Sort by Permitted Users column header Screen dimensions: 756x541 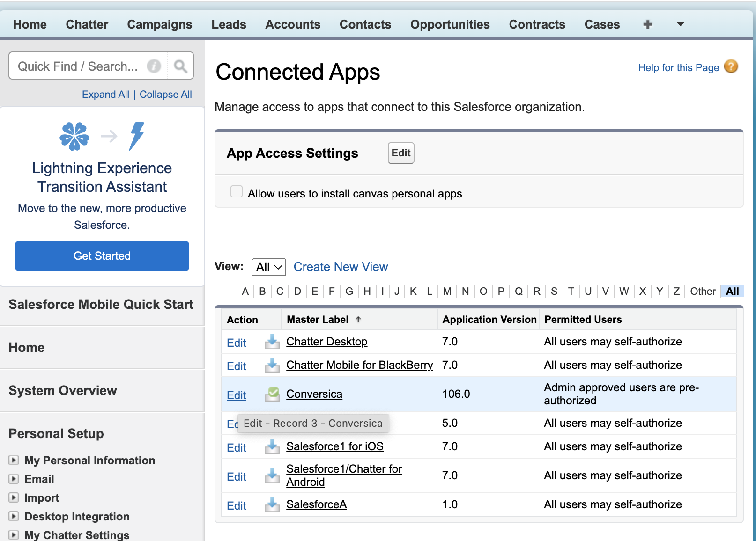[x=583, y=320]
